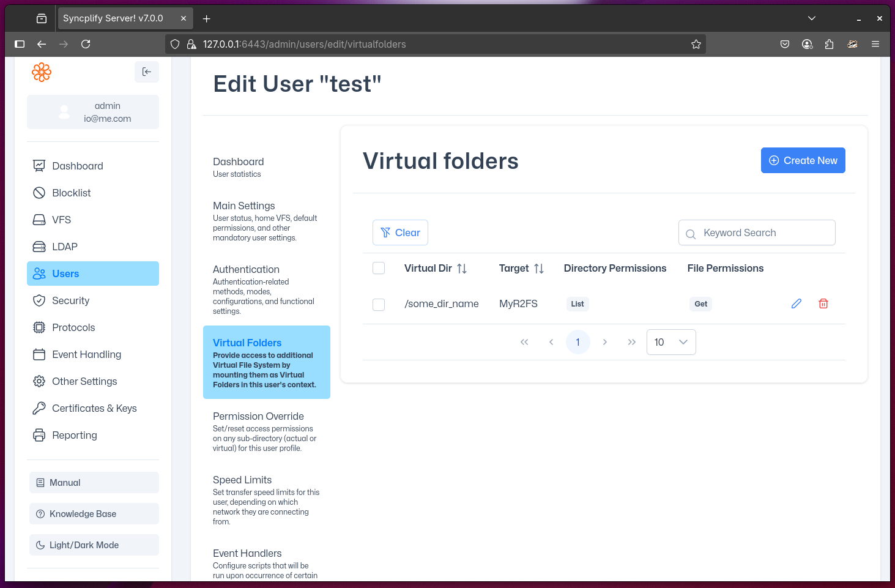Screen dimensions: 895x588
Task: Click the Security shield icon
Action: pyautogui.click(x=39, y=300)
